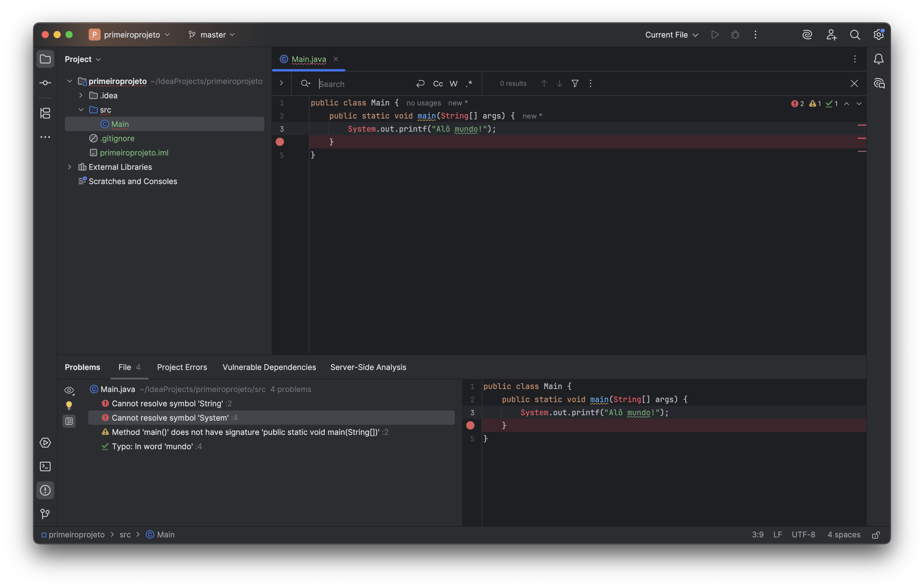Open the AI Assistant swirl icon in title bar
Viewport: 924px width, 588px height.
coord(807,35)
